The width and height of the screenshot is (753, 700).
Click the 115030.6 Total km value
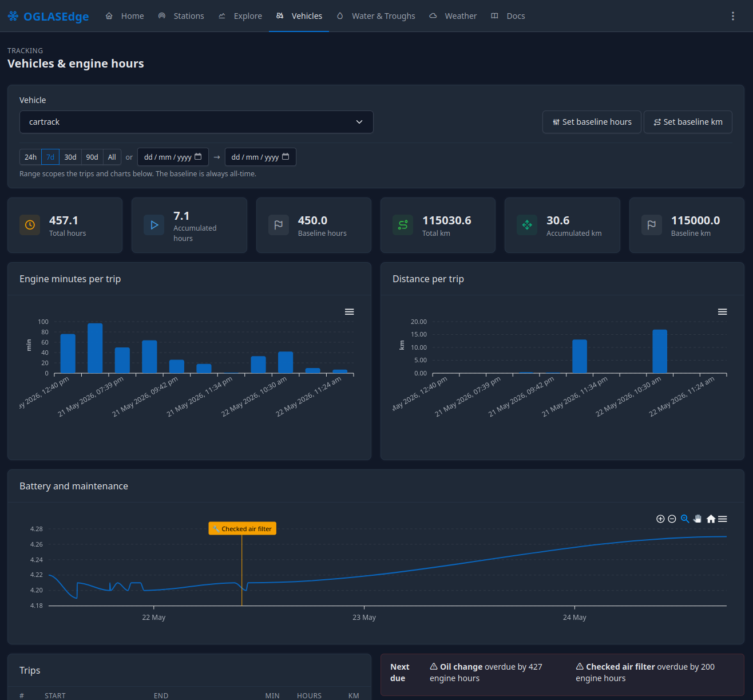pyautogui.click(x=447, y=220)
